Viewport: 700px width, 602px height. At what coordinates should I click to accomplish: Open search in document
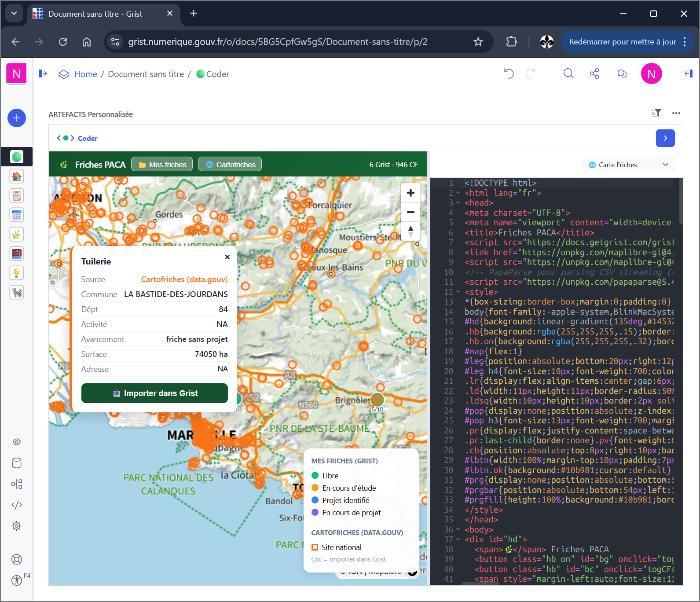click(568, 73)
